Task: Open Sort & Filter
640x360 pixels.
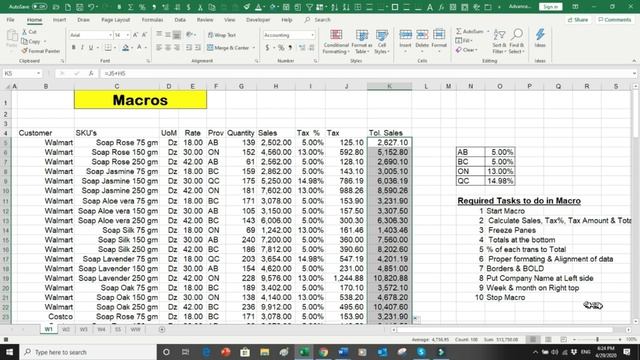Action: (x=499, y=42)
